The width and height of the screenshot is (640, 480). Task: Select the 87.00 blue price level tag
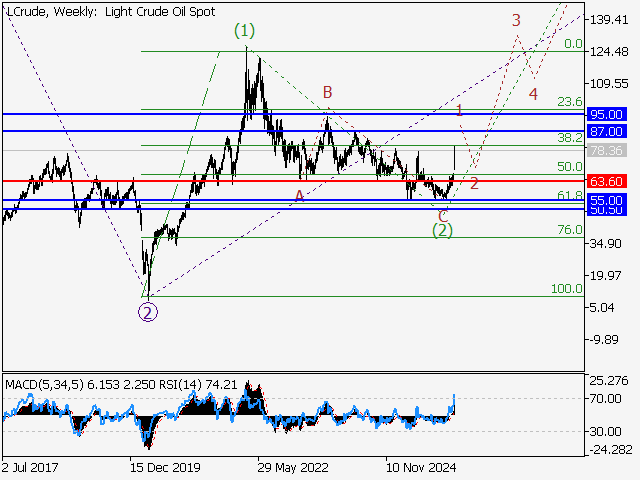point(607,131)
